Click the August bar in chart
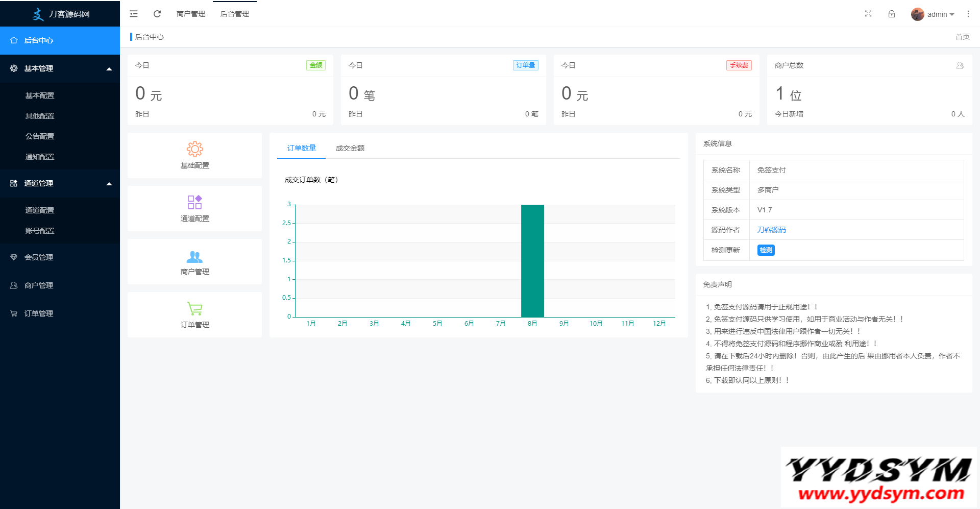 (532, 260)
